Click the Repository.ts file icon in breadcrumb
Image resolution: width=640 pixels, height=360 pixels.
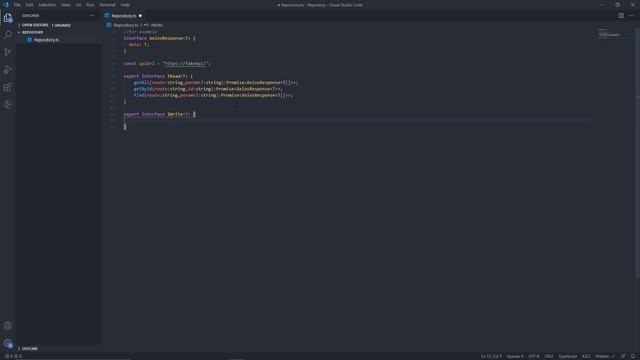coord(109,25)
